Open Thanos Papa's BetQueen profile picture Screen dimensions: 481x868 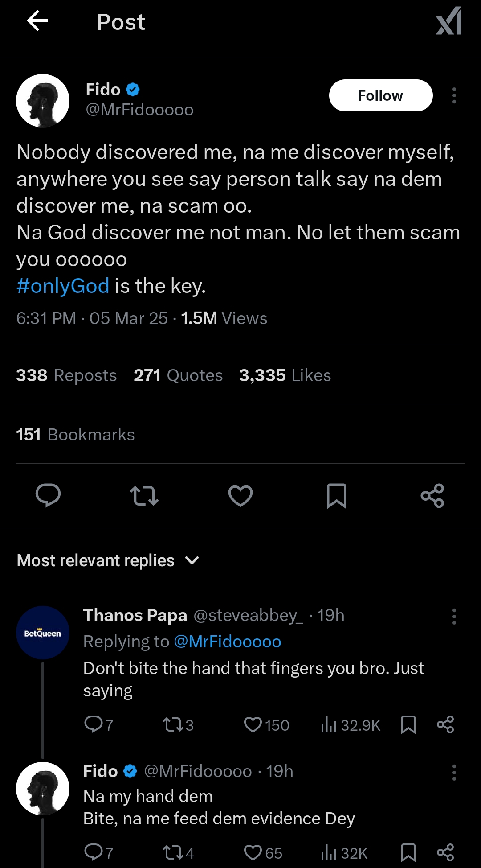(x=43, y=633)
